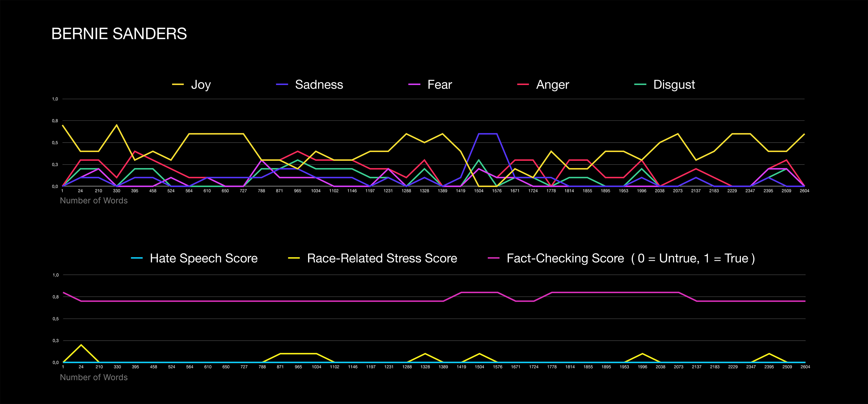This screenshot has height=404, width=868.
Task: Click the Joy line peak above 330
Action: point(117,125)
